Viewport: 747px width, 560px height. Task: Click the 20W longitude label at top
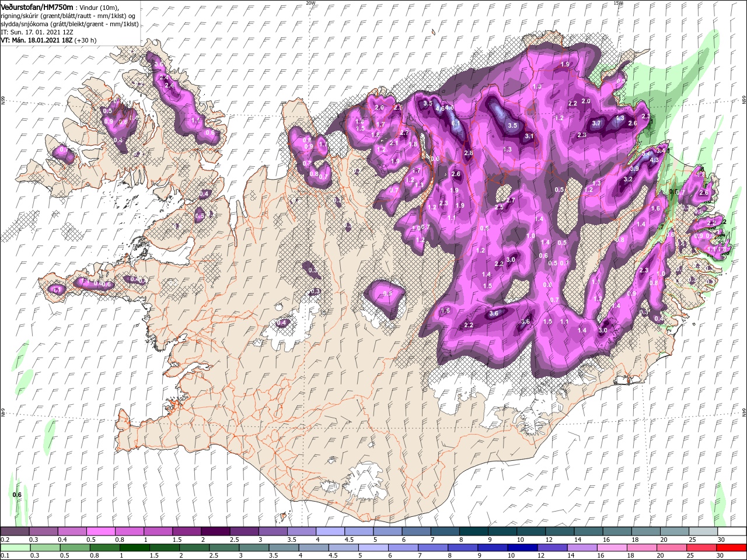[311, 2]
